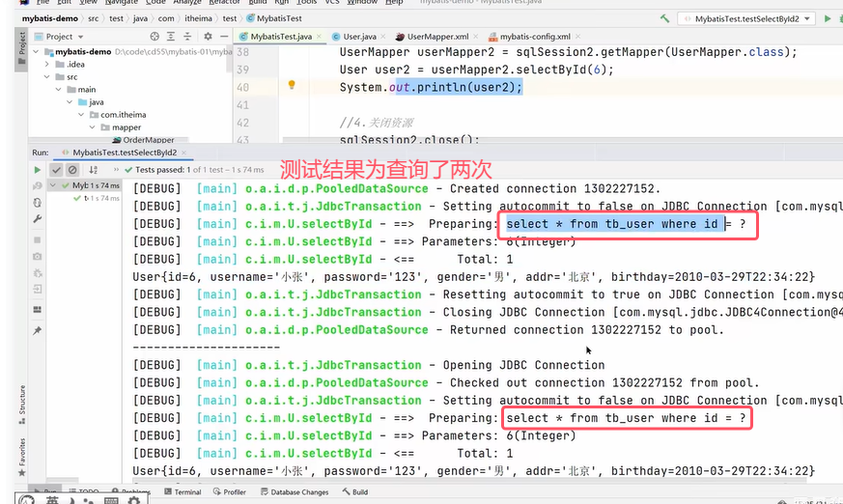Show more test toolbar options chevron
Image resolution: width=843 pixels, height=504 pixels.
116,170
